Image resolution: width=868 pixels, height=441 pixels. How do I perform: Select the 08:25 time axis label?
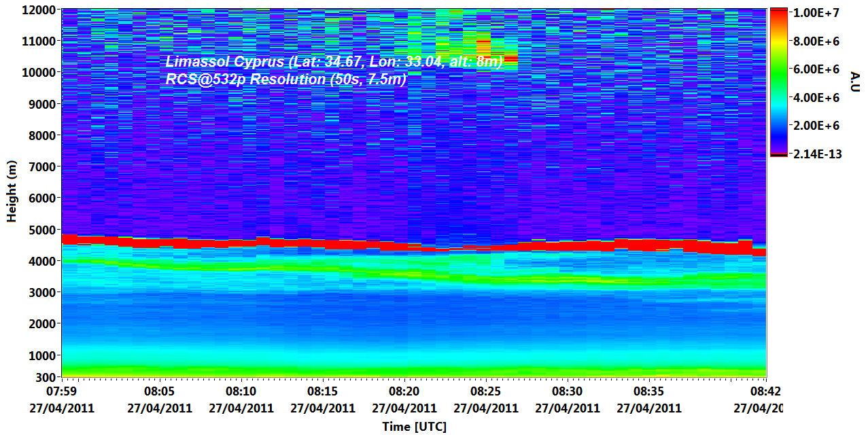tap(485, 391)
